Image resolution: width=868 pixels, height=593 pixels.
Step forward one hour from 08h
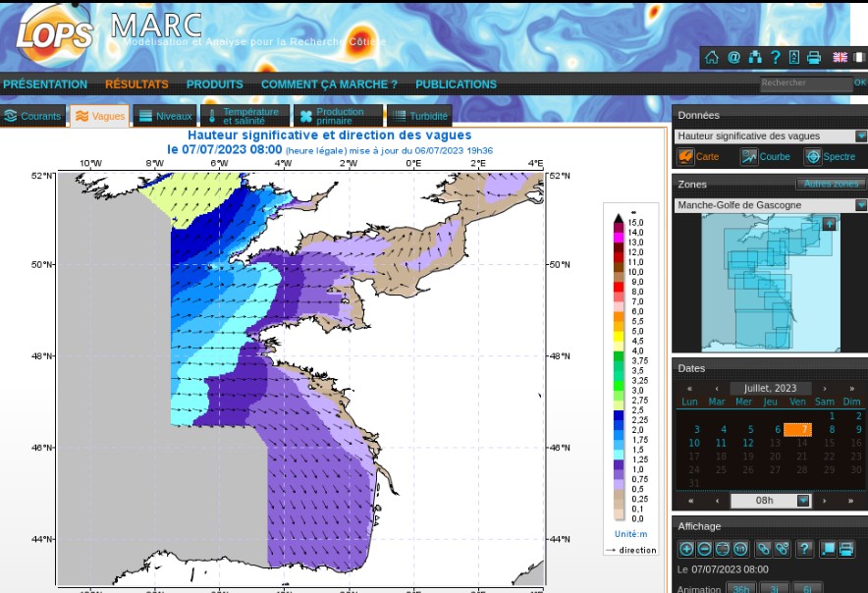click(x=824, y=501)
